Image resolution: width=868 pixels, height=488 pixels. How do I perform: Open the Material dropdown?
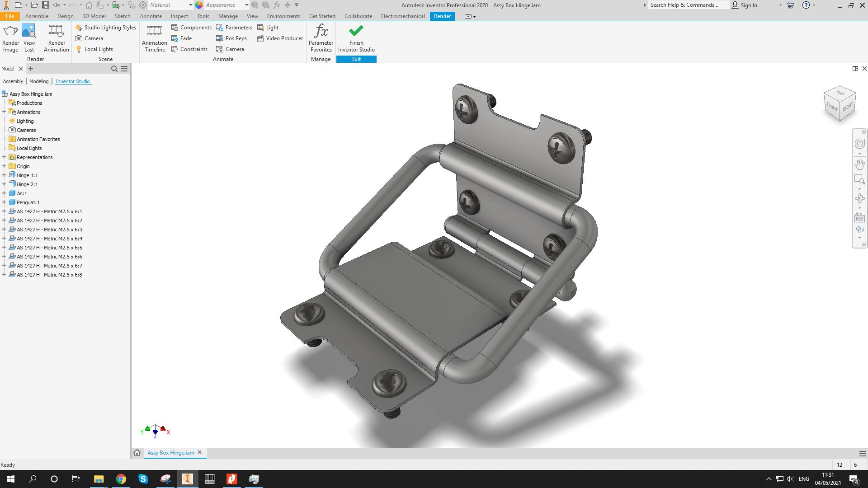click(x=190, y=5)
